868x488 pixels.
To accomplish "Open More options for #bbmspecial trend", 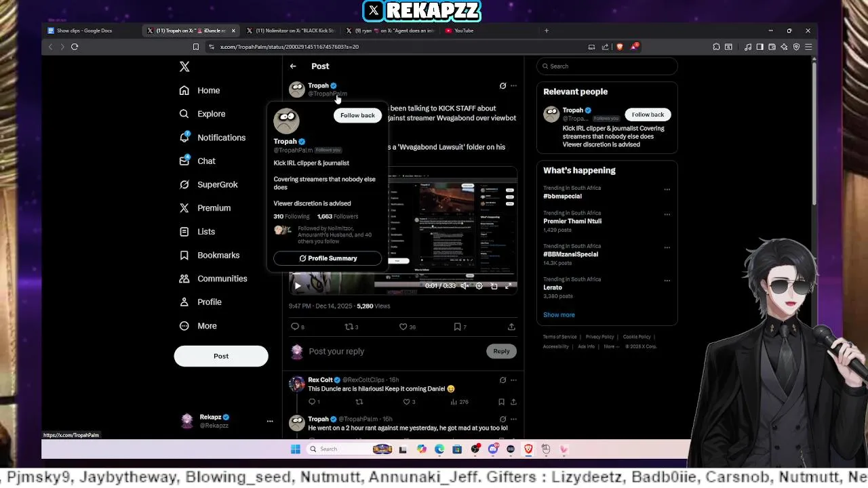I will [x=667, y=190].
